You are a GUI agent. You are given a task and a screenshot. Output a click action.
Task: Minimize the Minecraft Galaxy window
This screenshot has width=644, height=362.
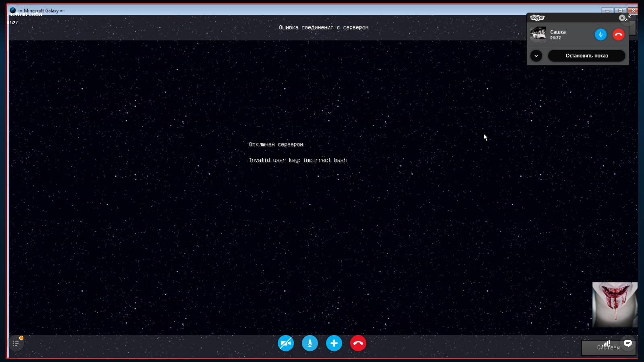[607, 10]
